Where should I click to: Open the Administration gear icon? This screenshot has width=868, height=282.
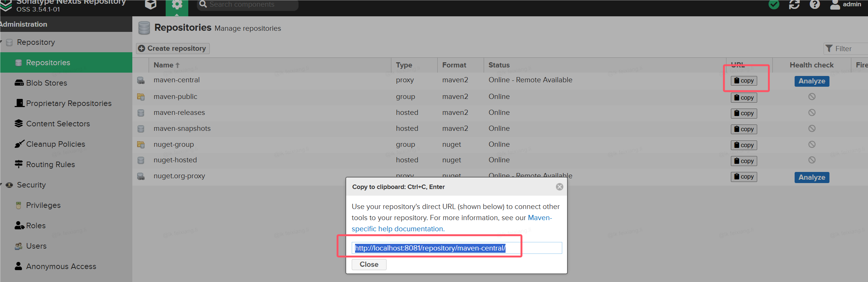(x=177, y=5)
